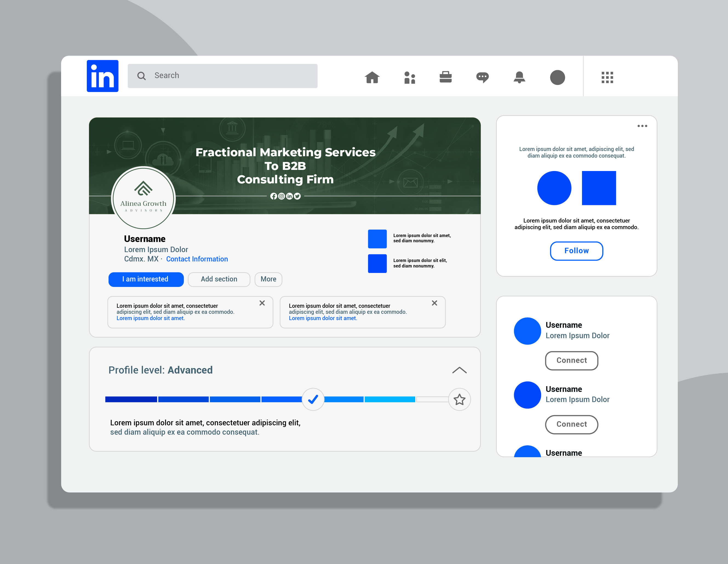
Task: Click the darkest blue progress segment
Action: coord(131,399)
